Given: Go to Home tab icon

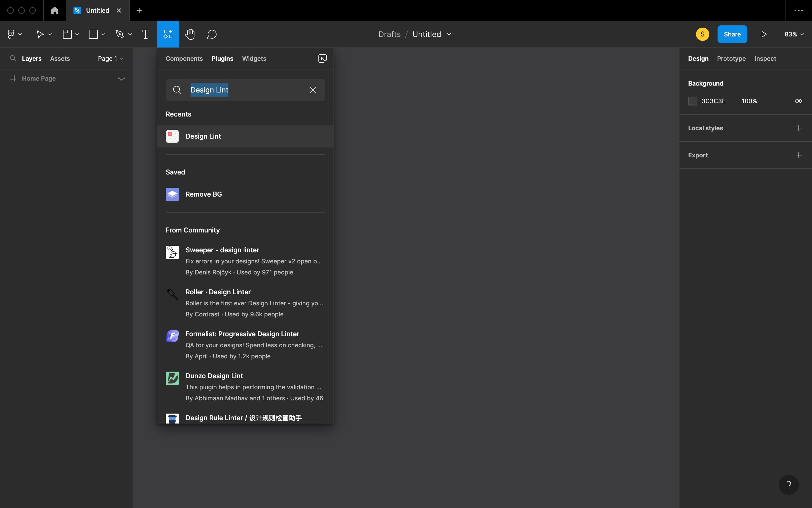Looking at the screenshot, I should [54, 10].
